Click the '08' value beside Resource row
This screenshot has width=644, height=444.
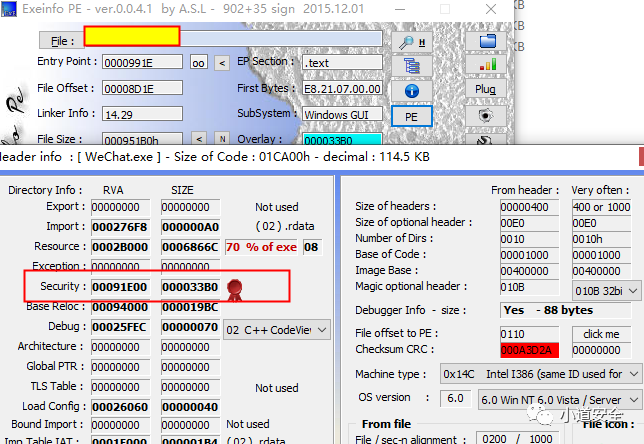(311, 247)
